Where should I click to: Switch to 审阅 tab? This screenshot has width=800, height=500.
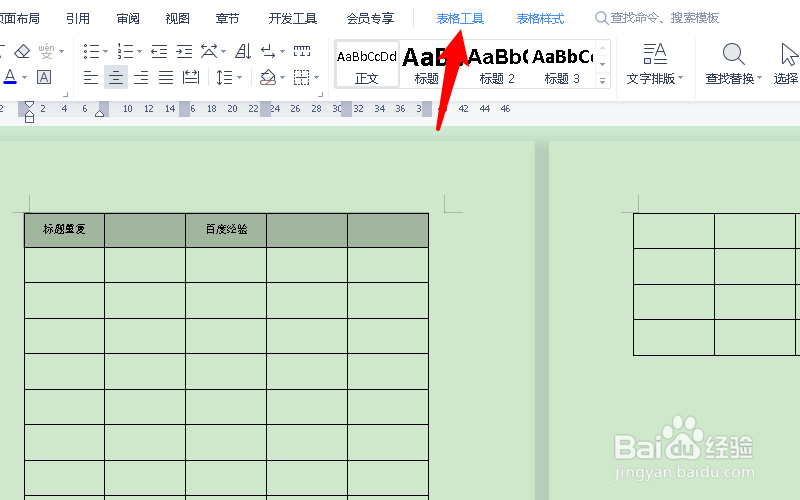pyautogui.click(x=128, y=19)
